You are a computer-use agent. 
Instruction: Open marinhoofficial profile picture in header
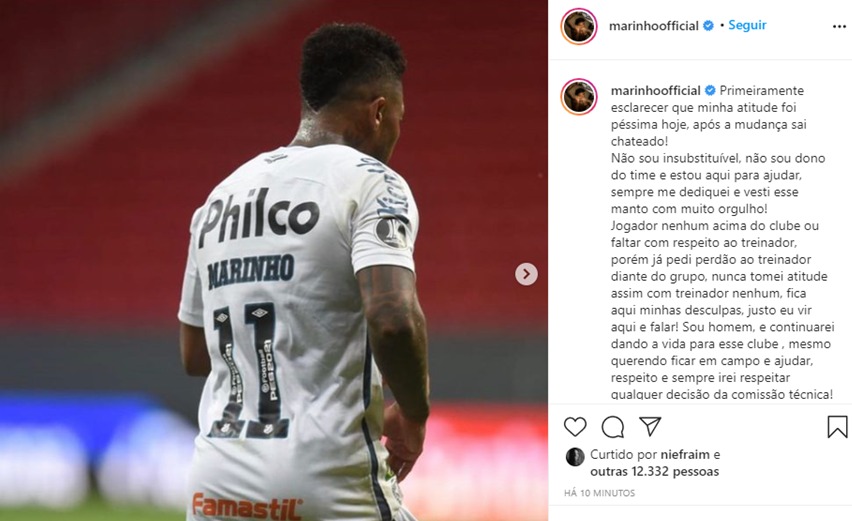579,26
